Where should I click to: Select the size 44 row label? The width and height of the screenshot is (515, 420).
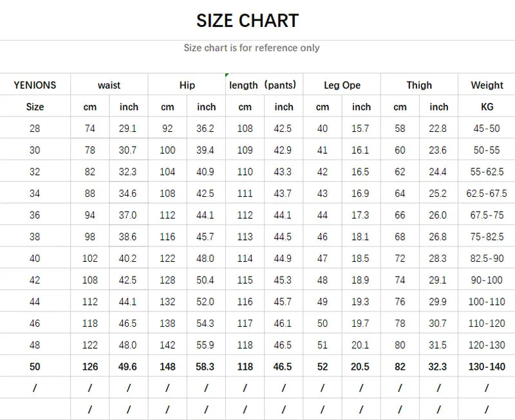35,302
